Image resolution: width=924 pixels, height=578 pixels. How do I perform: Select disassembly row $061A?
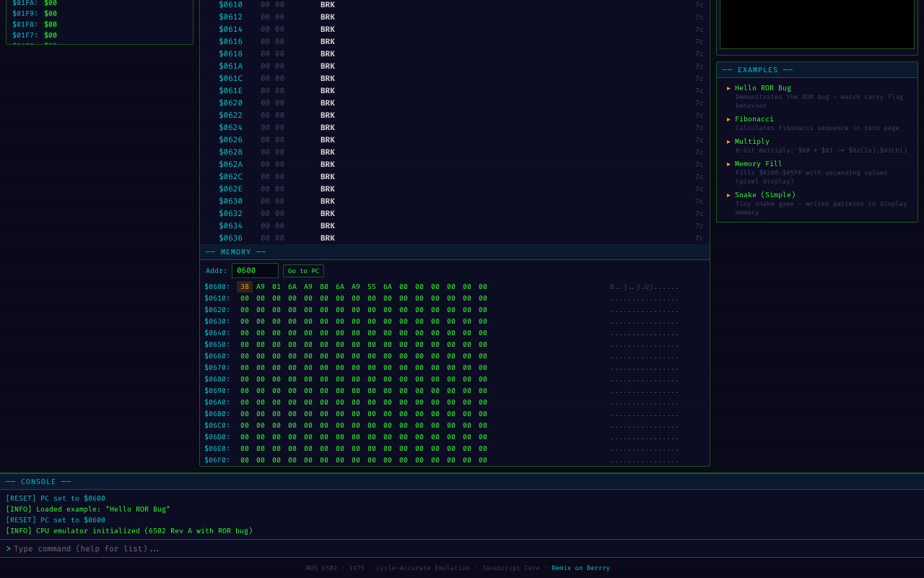pos(455,66)
